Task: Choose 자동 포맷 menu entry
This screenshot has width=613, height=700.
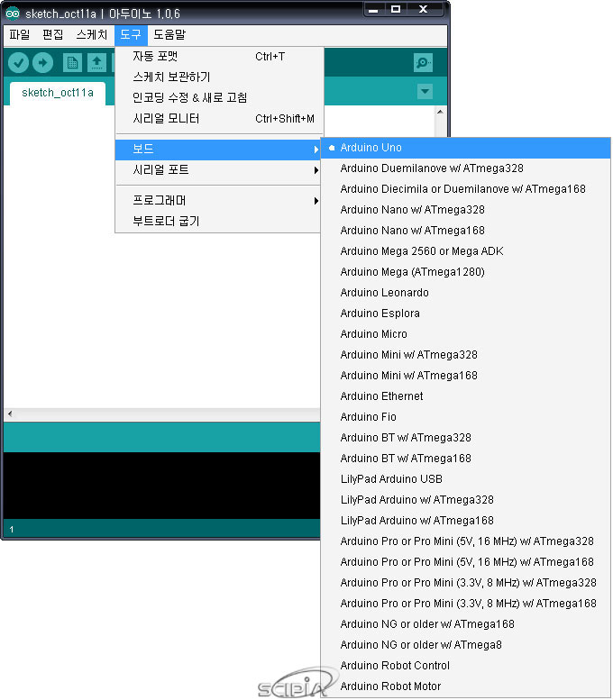Action: (217, 56)
